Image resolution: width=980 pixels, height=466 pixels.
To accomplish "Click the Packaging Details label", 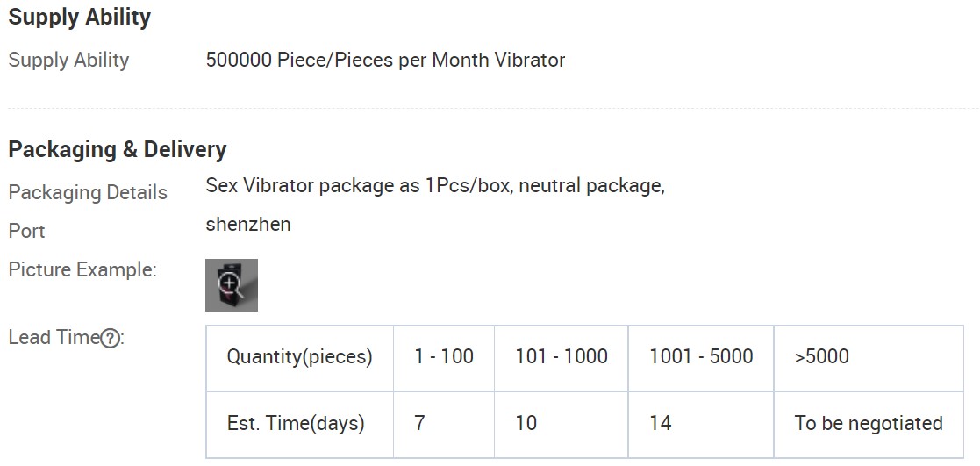I will pos(88,192).
